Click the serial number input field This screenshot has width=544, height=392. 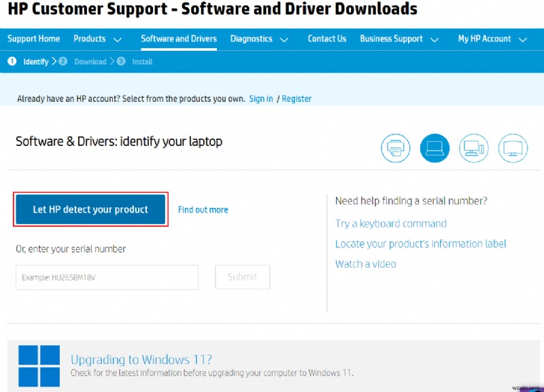pyautogui.click(x=107, y=277)
